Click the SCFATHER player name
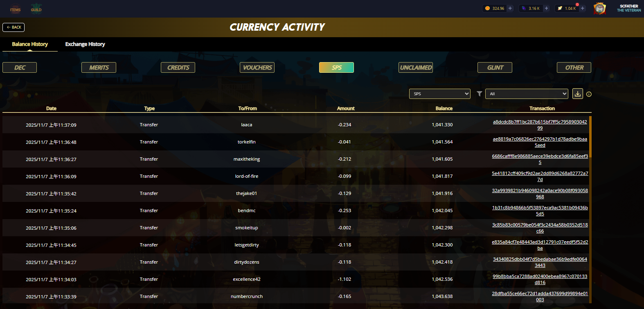The height and width of the screenshot is (309, 644). tap(629, 6)
